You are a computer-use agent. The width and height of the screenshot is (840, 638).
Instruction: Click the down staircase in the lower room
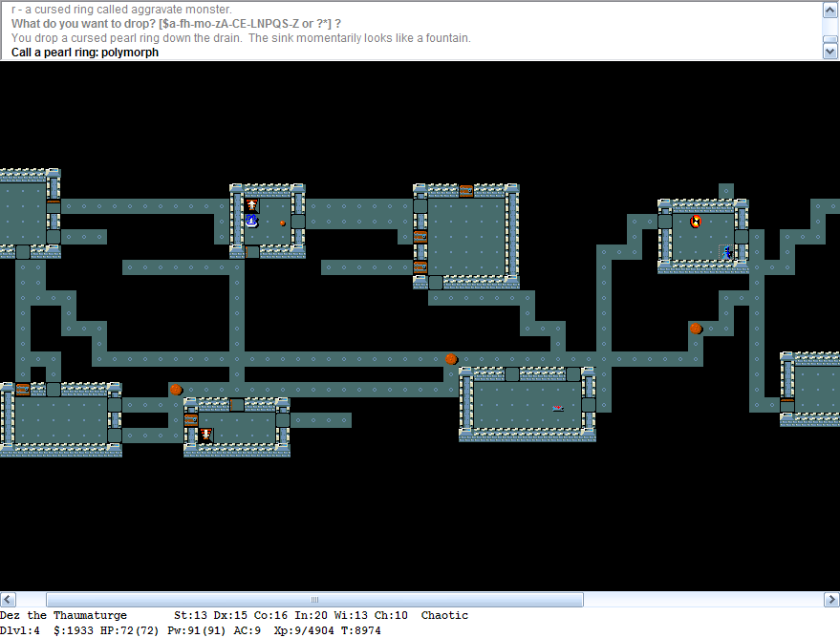pos(206,435)
